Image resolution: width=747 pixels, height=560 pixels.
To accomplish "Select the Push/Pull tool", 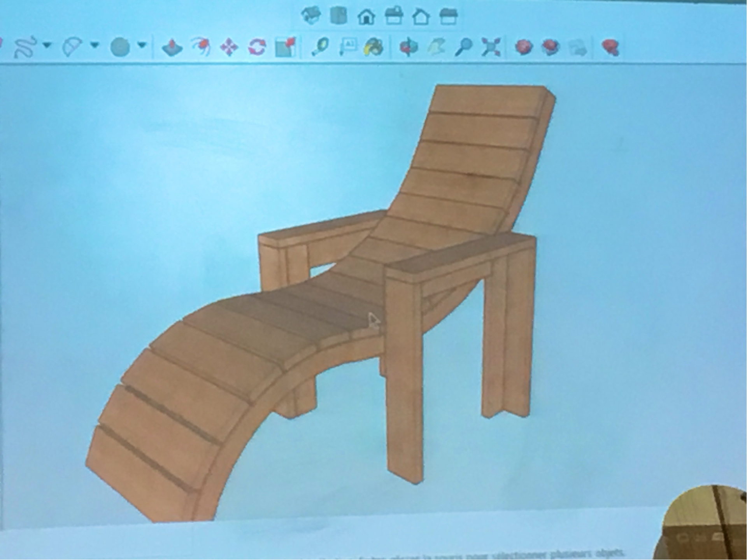I will (172, 47).
